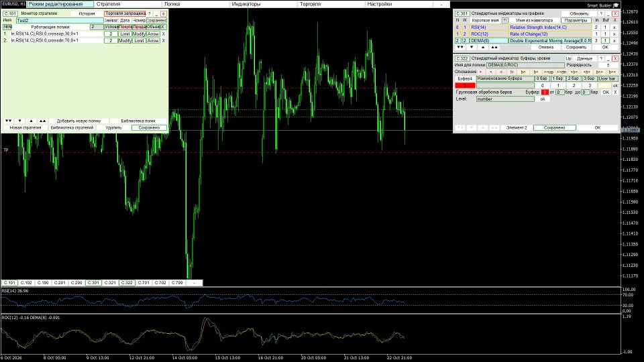
Task: Switch to the C.701 panel tab
Action: pos(144,283)
